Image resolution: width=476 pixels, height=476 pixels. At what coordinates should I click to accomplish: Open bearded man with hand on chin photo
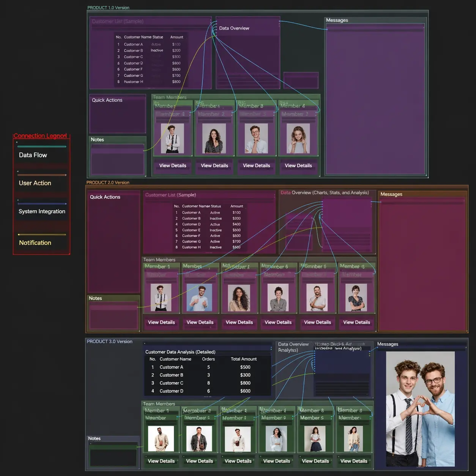pos(317,298)
